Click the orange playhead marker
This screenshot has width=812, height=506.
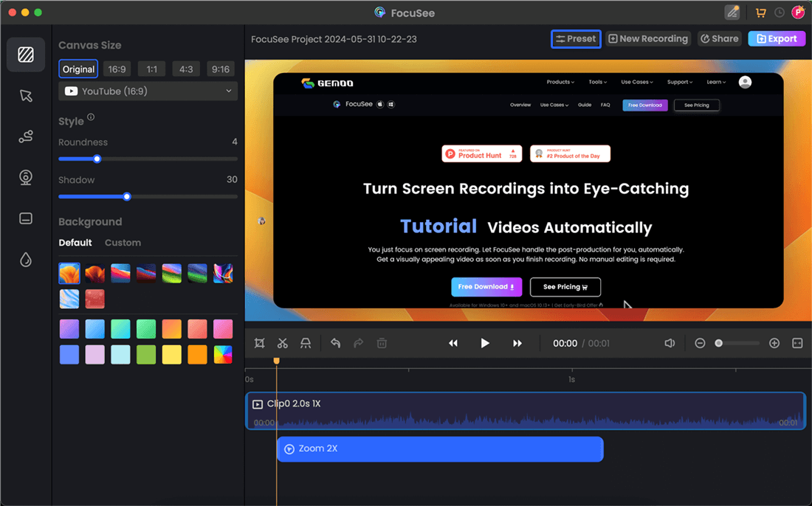tap(277, 361)
